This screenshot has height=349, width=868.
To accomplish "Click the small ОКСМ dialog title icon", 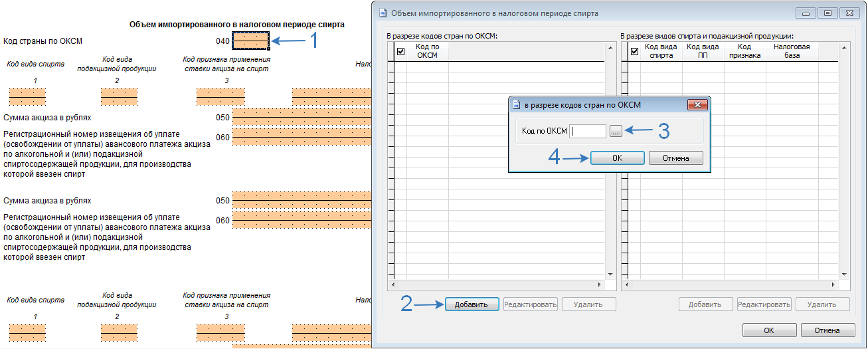I will [x=515, y=104].
